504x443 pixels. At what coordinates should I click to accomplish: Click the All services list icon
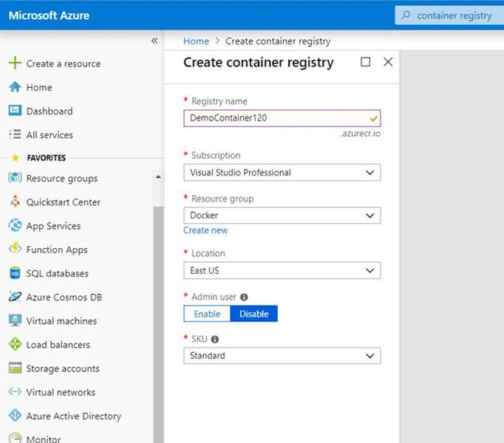coord(15,134)
